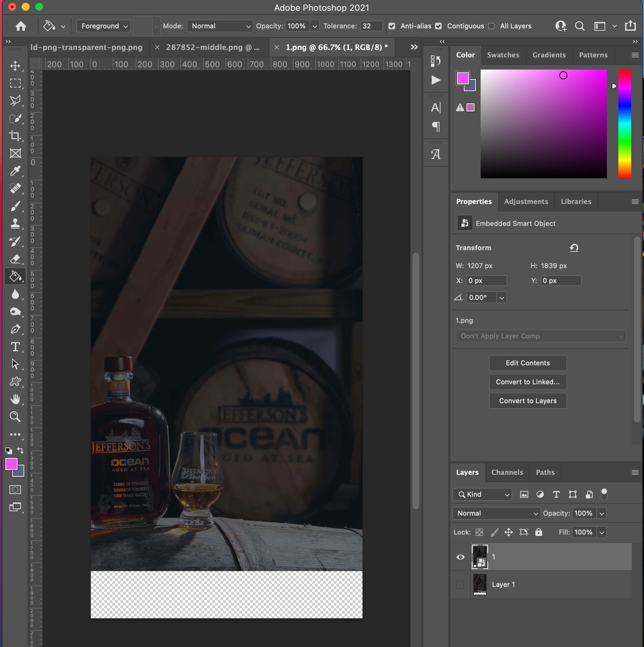Click the foreground color swatch in Color panel
The width and height of the screenshot is (644, 647).
(463, 78)
